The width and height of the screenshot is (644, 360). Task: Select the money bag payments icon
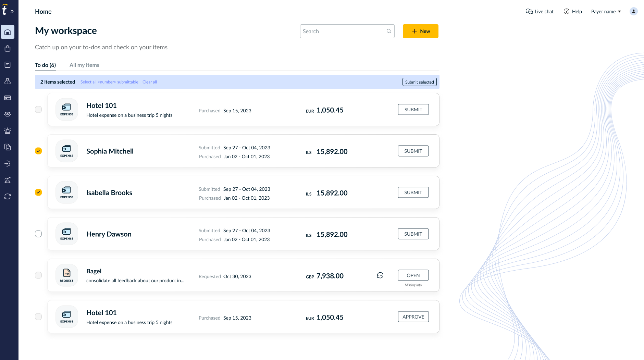click(8, 81)
